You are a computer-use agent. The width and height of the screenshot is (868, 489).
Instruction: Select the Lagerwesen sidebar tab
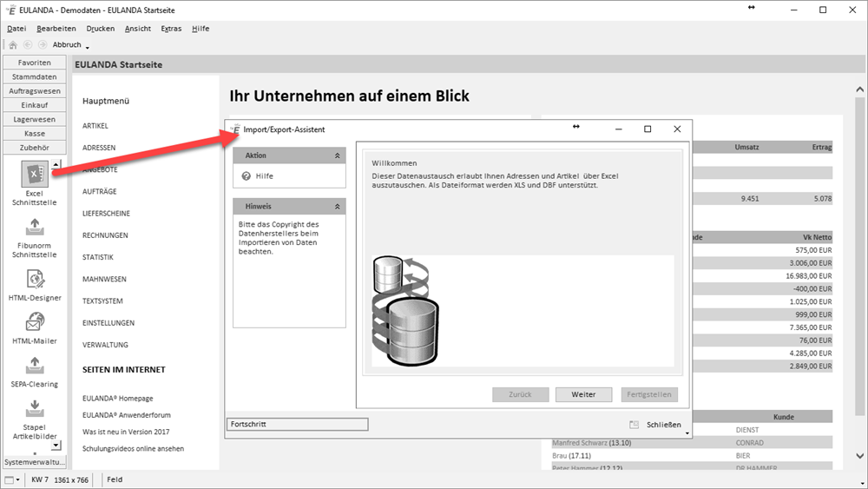pos(35,120)
